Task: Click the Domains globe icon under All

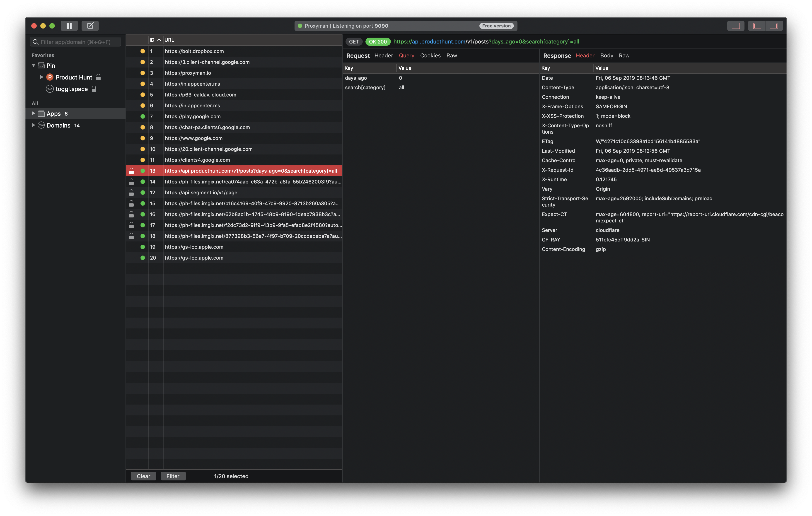Action: [41, 125]
